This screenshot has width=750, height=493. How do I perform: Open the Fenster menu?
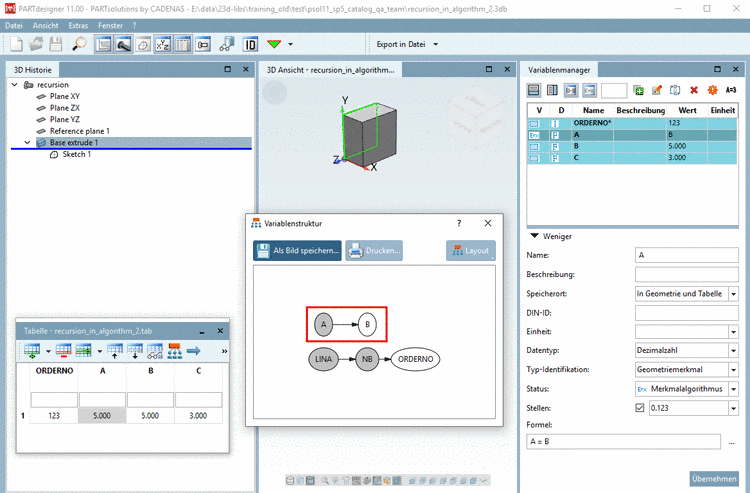(110, 25)
